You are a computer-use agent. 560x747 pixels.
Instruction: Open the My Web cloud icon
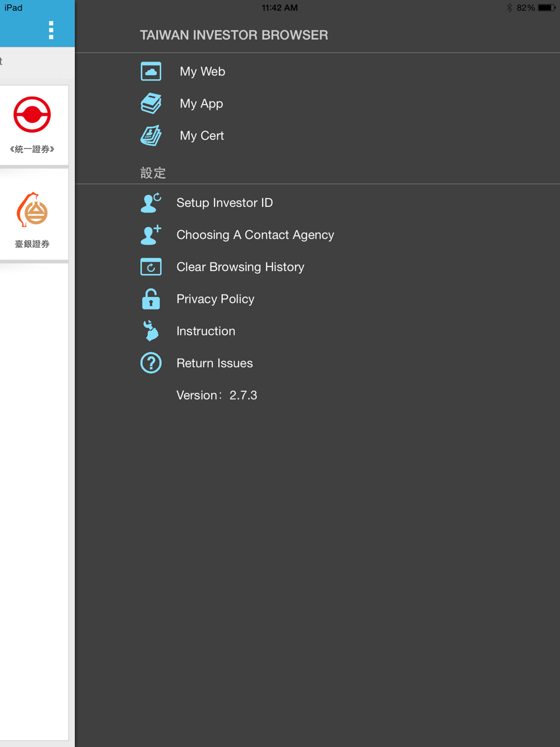151,72
